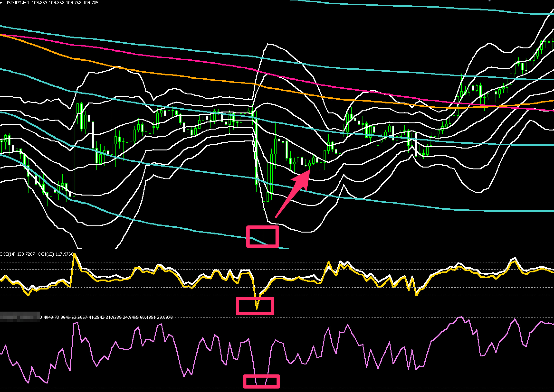554x392 pixels.
Task: Click the indicator value 29.0978
Action: pyautogui.click(x=165, y=317)
